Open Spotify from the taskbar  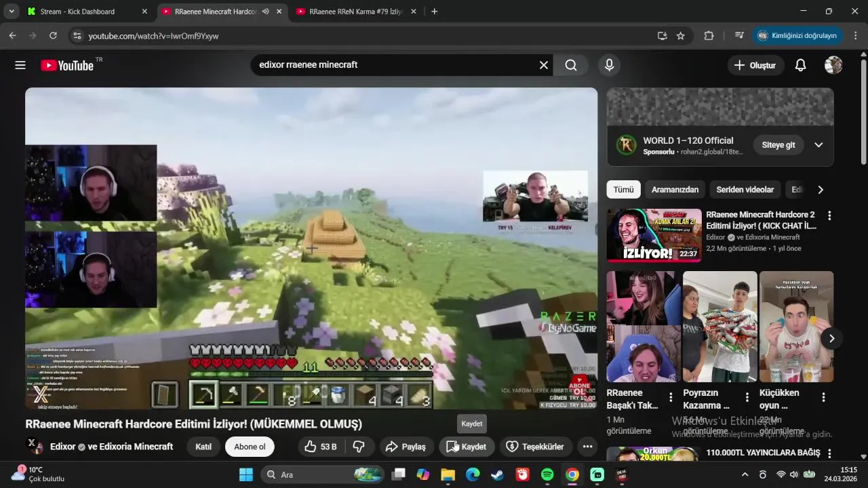point(547,474)
